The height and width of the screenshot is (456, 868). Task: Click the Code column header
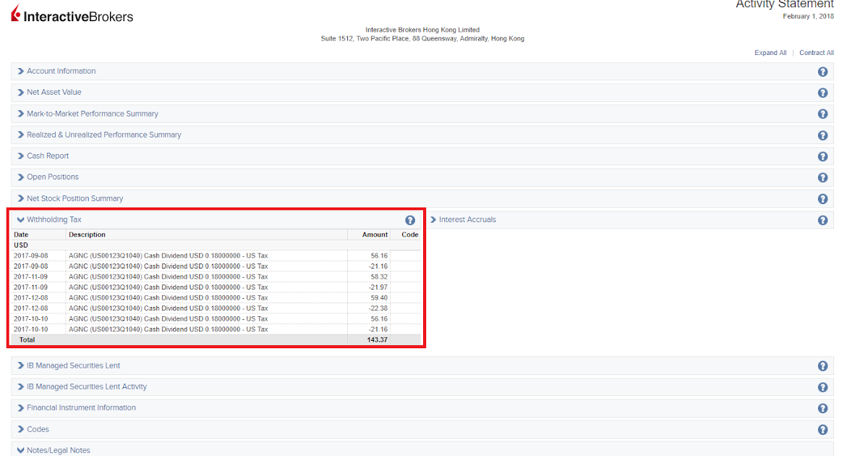410,235
